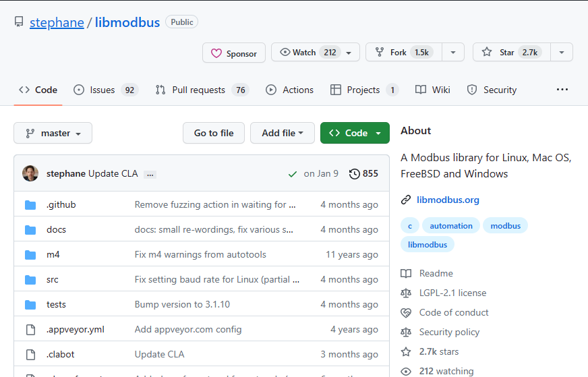Open commit 'Fix m4 warnings from autotools'

200,255
